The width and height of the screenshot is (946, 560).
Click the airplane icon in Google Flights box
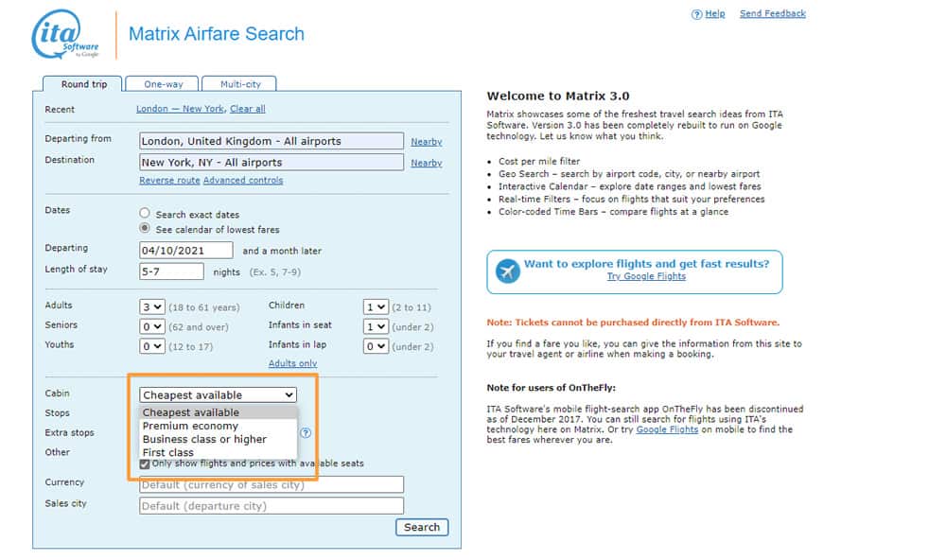tap(507, 271)
